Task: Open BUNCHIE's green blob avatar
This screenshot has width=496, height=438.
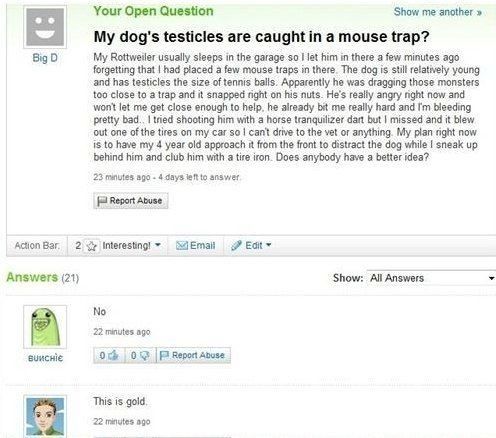Action: click(x=45, y=327)
